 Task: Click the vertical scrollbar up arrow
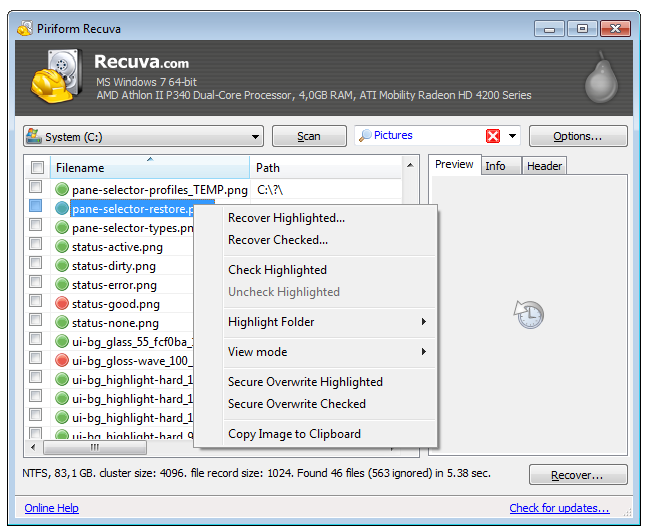coord(410,165)
